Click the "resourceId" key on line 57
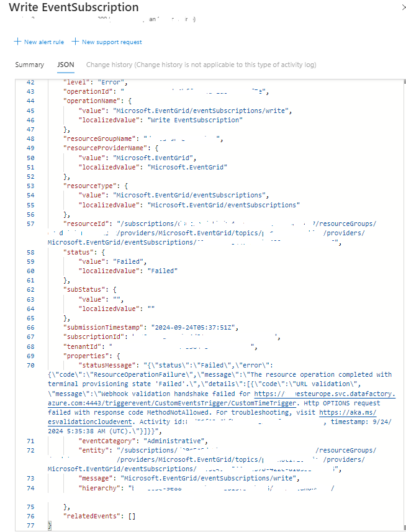The height and width of the screenshot is (532, 406). (x=87, y=223)
